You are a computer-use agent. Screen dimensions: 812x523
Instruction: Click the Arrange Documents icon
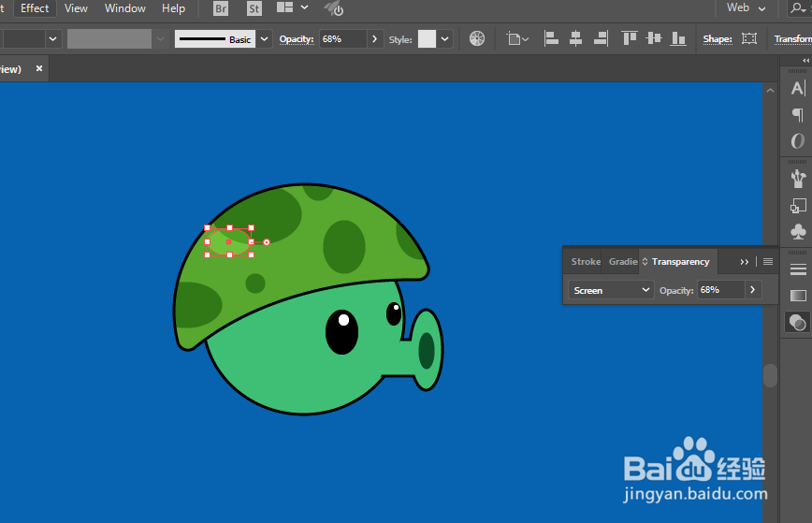coord(284,7)
